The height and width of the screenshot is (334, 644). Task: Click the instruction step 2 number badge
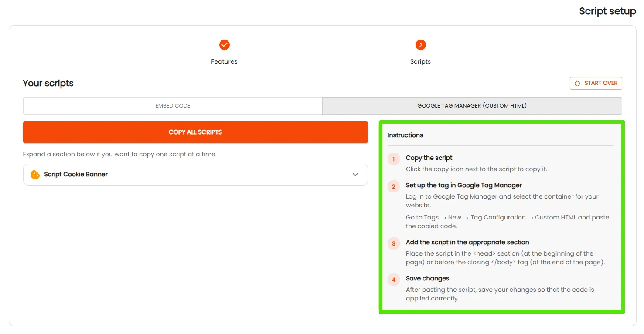click(393, 186)
